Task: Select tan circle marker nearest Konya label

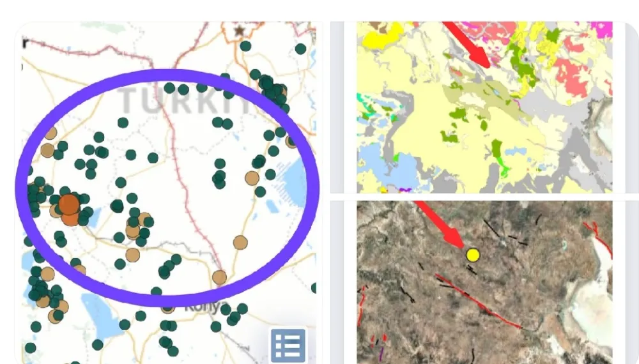Action: click(x=219, y=277)
